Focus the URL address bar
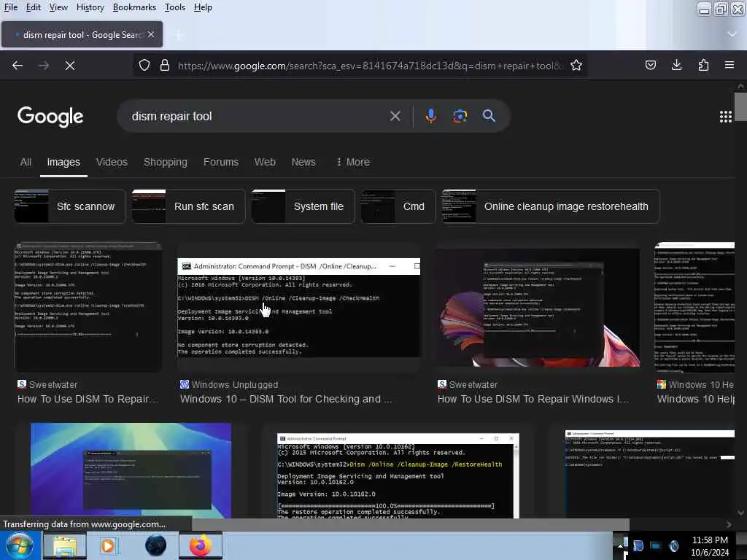This screenshot has width=747, height=560. coord(368,65)
